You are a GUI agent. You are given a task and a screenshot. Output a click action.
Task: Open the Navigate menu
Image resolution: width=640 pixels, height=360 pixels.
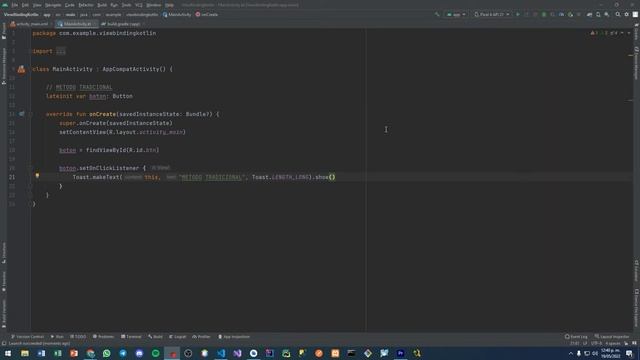coord(53,5)
